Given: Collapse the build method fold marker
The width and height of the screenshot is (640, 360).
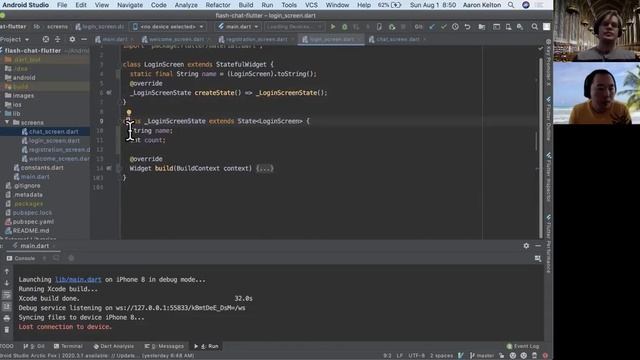Looking at the screenshot, I should (119, 168).
